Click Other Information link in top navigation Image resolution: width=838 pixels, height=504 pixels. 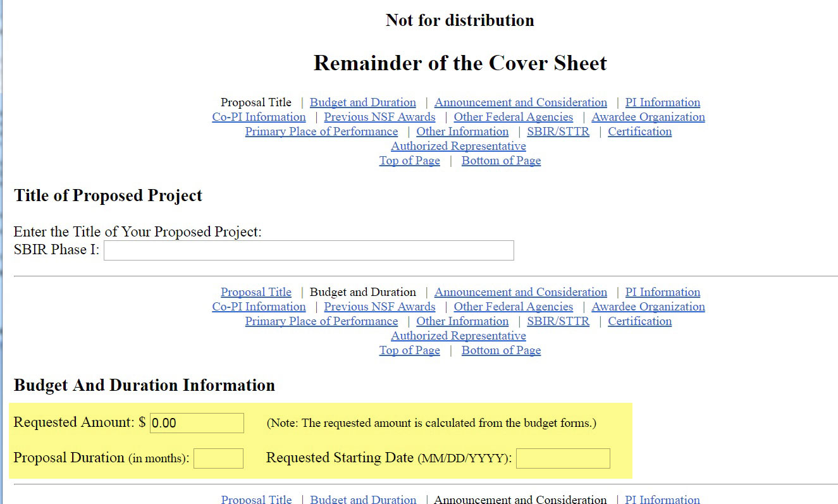(462, 132)
